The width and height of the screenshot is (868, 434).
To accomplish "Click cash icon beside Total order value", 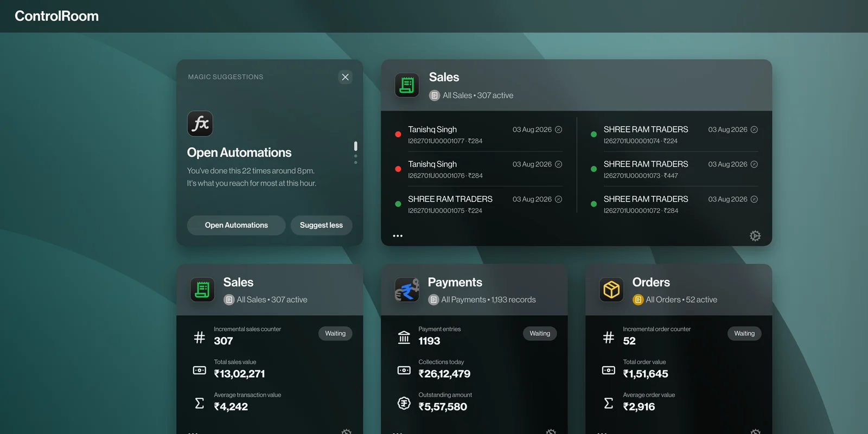I will 609,371.
